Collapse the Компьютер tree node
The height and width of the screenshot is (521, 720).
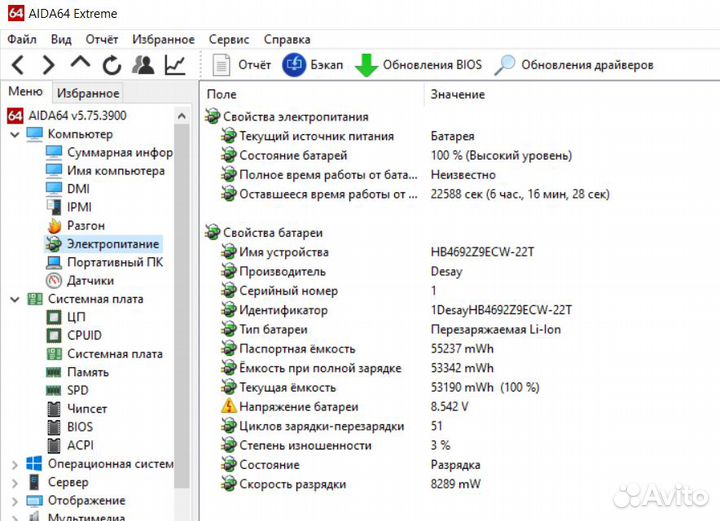[15, 134]
